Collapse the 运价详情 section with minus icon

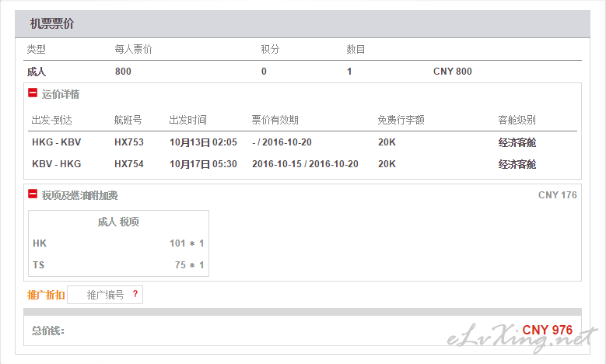click(33, 93)
